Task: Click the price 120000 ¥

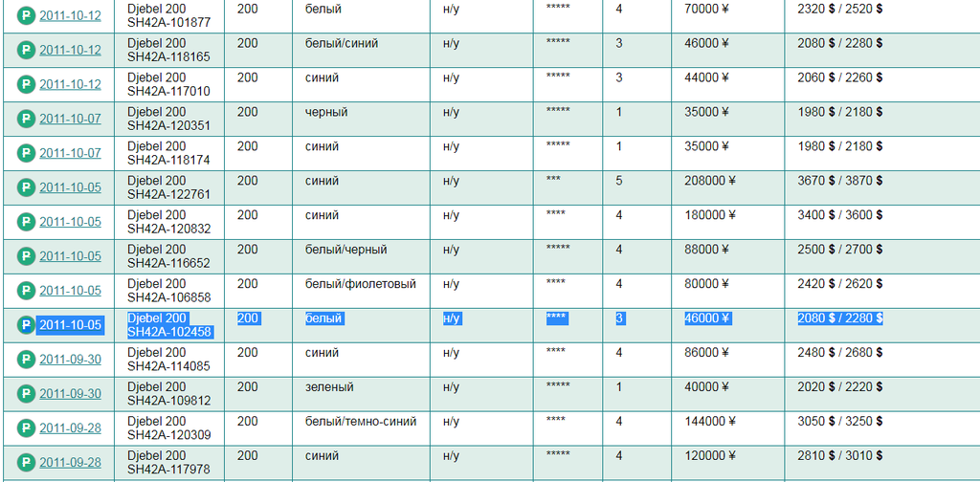Action: click(710, 456)
